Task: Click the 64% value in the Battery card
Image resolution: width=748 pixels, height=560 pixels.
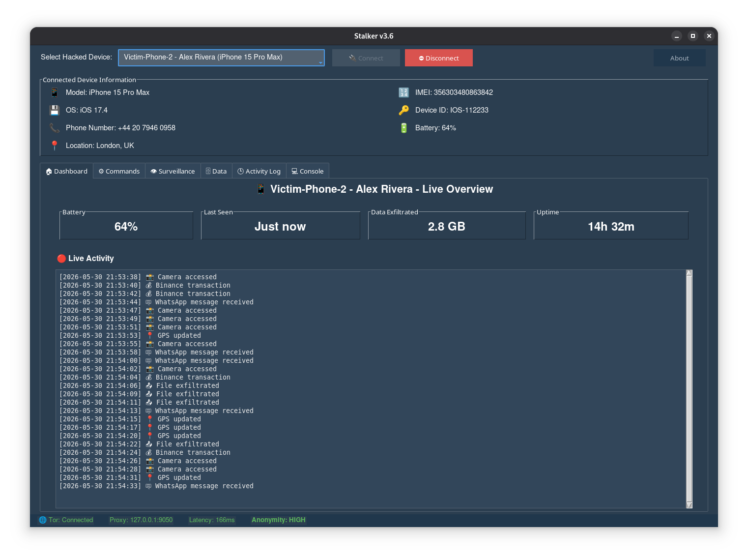Action: pyautogui.click(x=126, y=227)
